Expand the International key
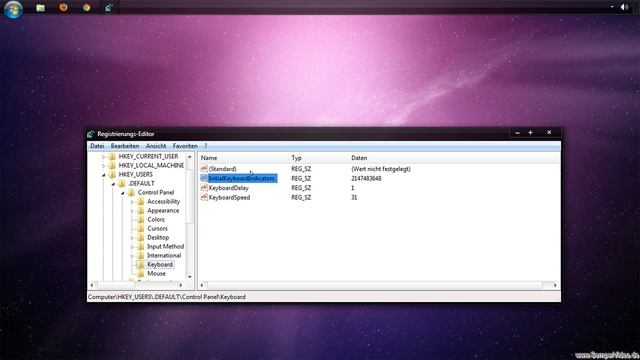The width and height of the screenshot is (640, 360). coord(132,256)
